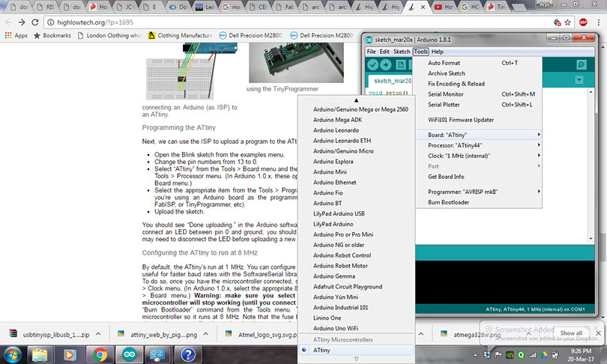Open the File menu in Arduino
This screenshot has width=607, height=364.
click(x=371, y=52)
